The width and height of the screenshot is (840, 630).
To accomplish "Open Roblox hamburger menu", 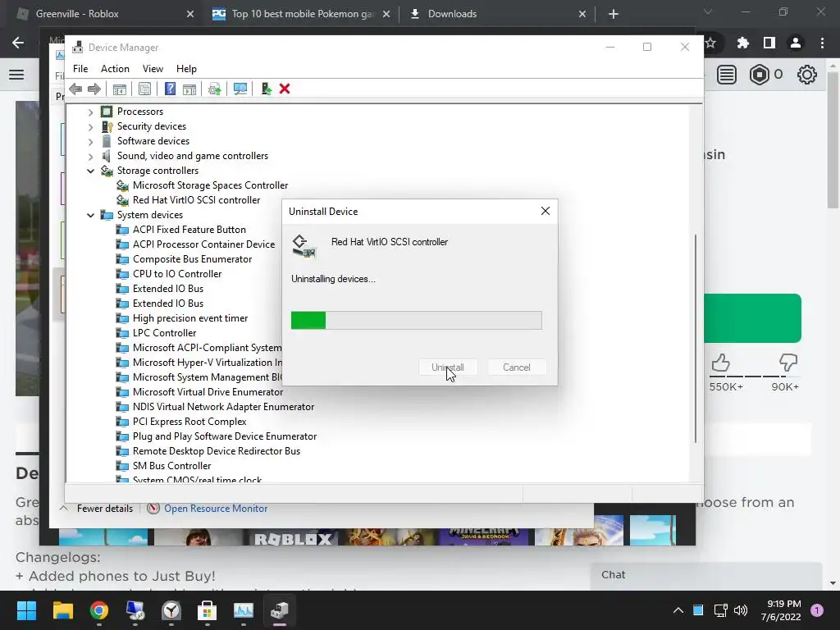I will 16,75.
